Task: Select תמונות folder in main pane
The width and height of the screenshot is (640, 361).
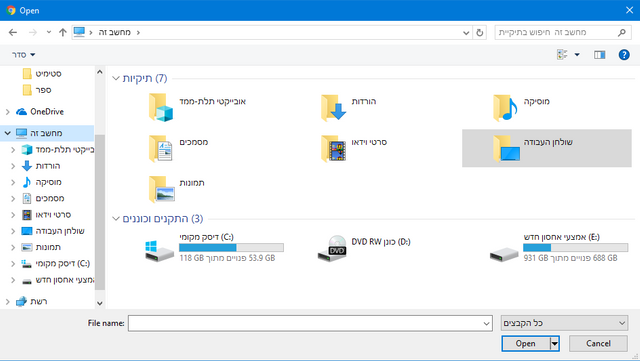Action: pyautogui.click(x=176, y=189)
